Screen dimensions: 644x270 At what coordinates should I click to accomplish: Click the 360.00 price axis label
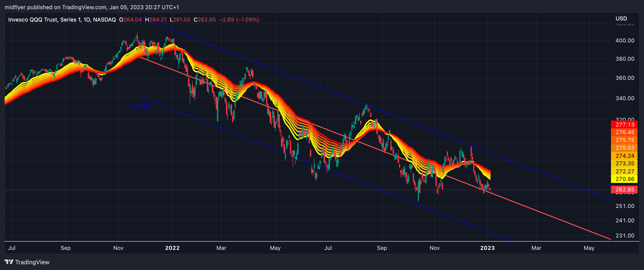tap(625, 78)
